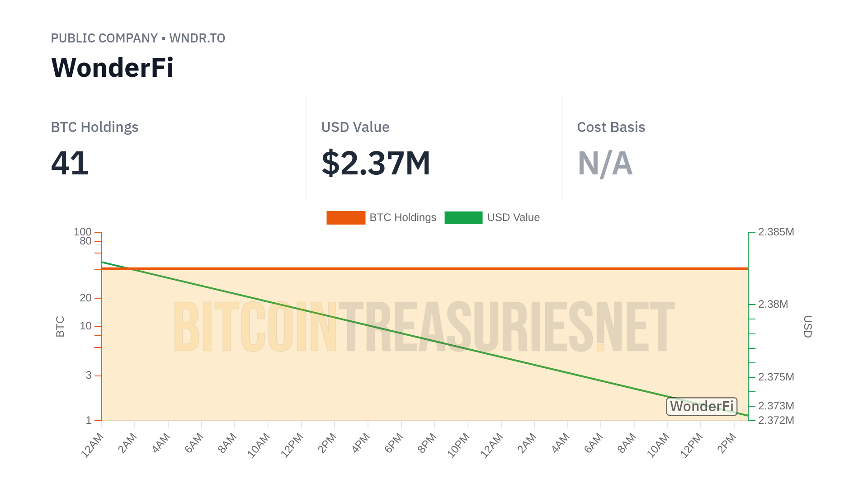Click the USD right axis title

(807, 326)
